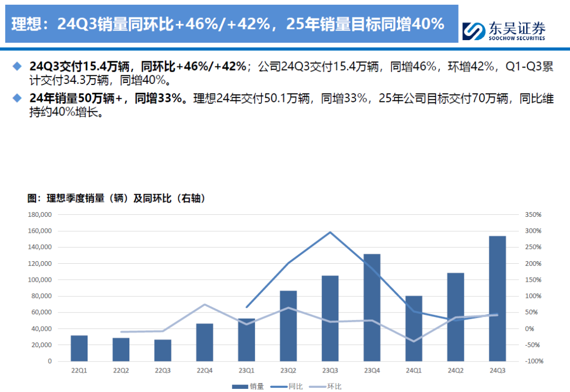
Task: Select the bold heading 24年销量50万辆+
Action: click(x=75, y=98)
